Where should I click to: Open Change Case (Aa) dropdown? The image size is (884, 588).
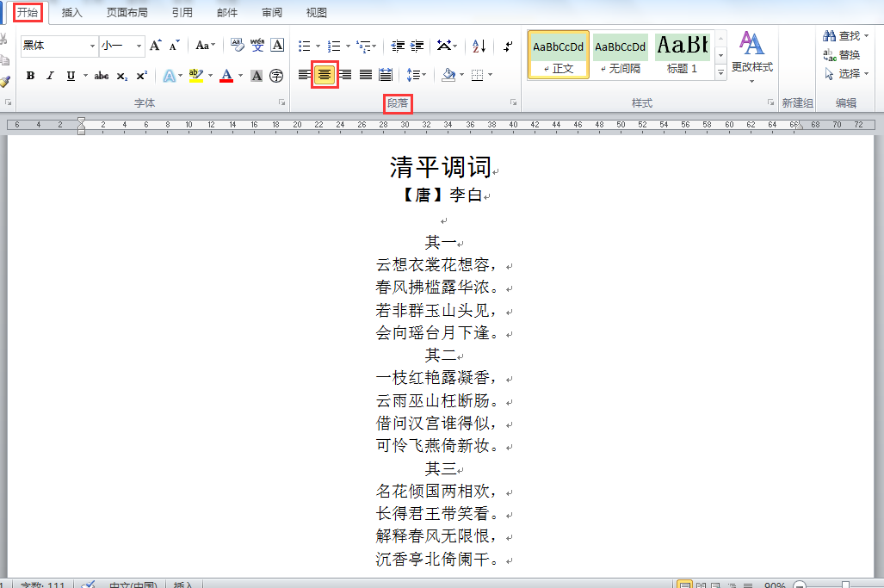[x=205, y=45]
